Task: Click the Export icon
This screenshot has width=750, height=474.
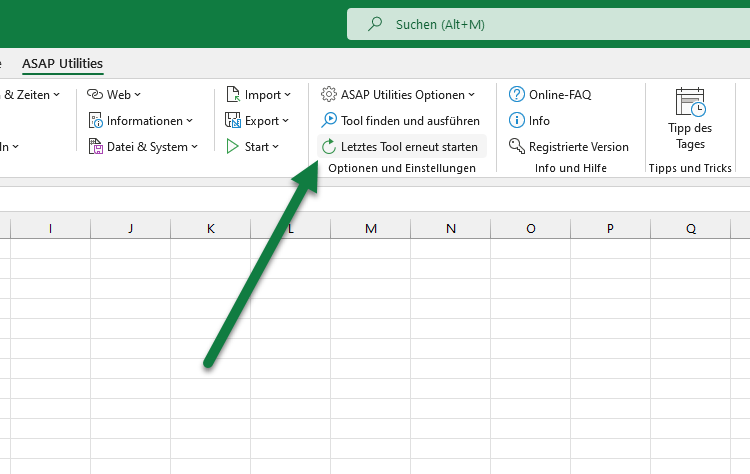Action: pos(233,121)
